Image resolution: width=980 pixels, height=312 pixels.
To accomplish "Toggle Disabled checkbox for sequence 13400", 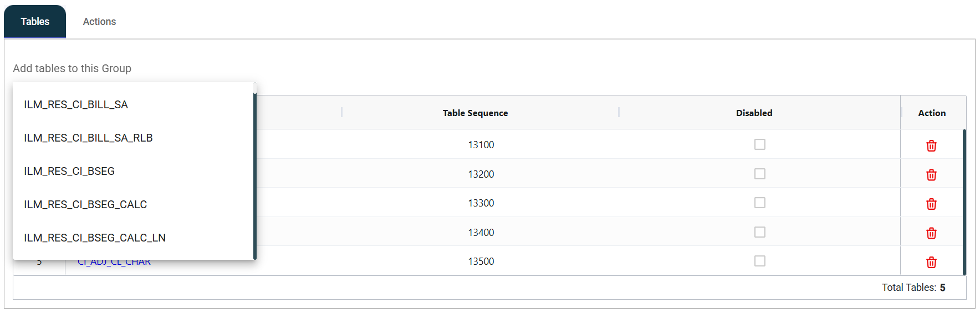I will pyautogui.click(x=759, y=232).
